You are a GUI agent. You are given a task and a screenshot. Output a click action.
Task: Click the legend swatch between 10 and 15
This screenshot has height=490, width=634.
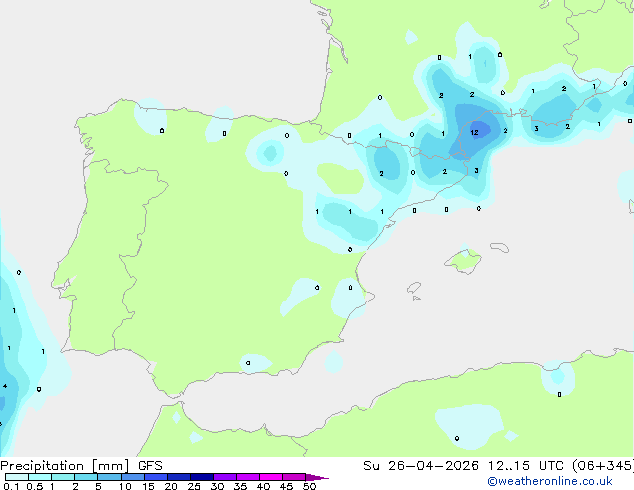(x=133, y=477)
